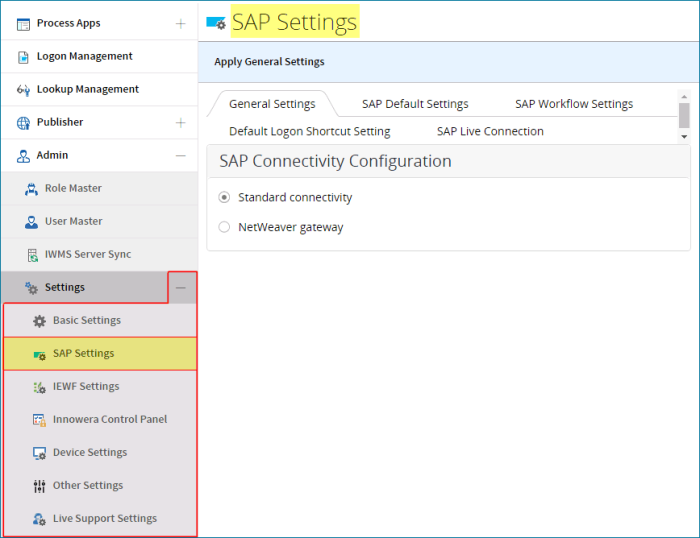Select Standard connectivity radio button
Viewport: 700px width, 538px height.
[224, 197]
